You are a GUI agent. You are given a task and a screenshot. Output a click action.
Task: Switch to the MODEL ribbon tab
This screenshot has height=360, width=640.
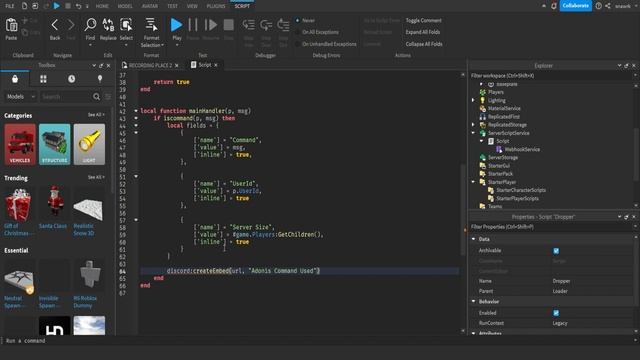(x=125, y=6)
